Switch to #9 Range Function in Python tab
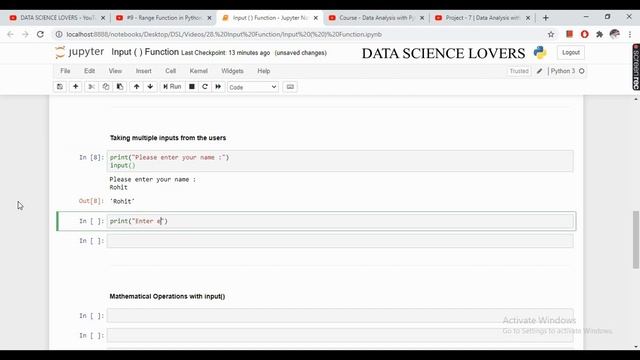 [x=163, y=18]
